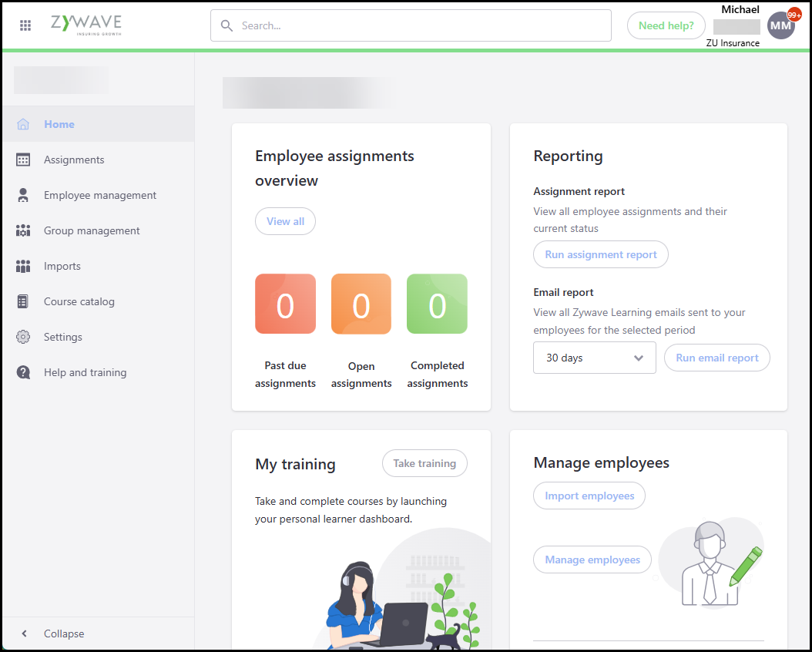Image resolution: width=812 pixels, height=652 pixels.
Task: Click View all under Employee assignments overview
Action: coord(285,221)
